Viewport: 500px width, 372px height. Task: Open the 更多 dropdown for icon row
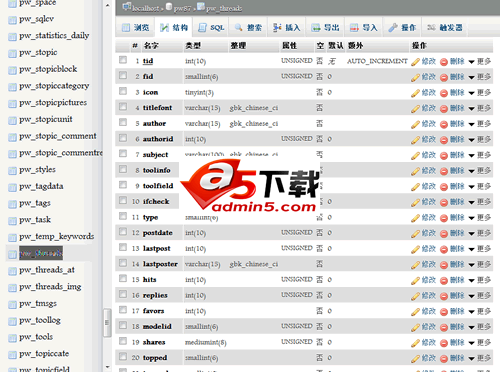pos(480,93)
